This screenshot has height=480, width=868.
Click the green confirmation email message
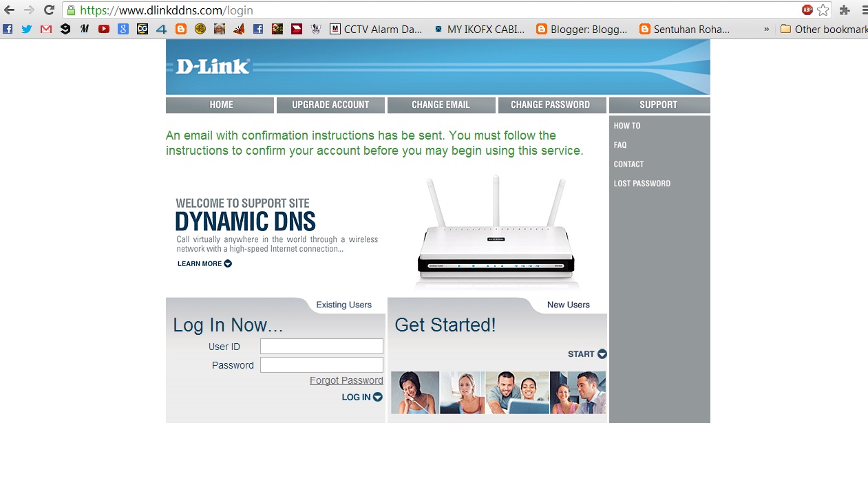coord(374,143)
